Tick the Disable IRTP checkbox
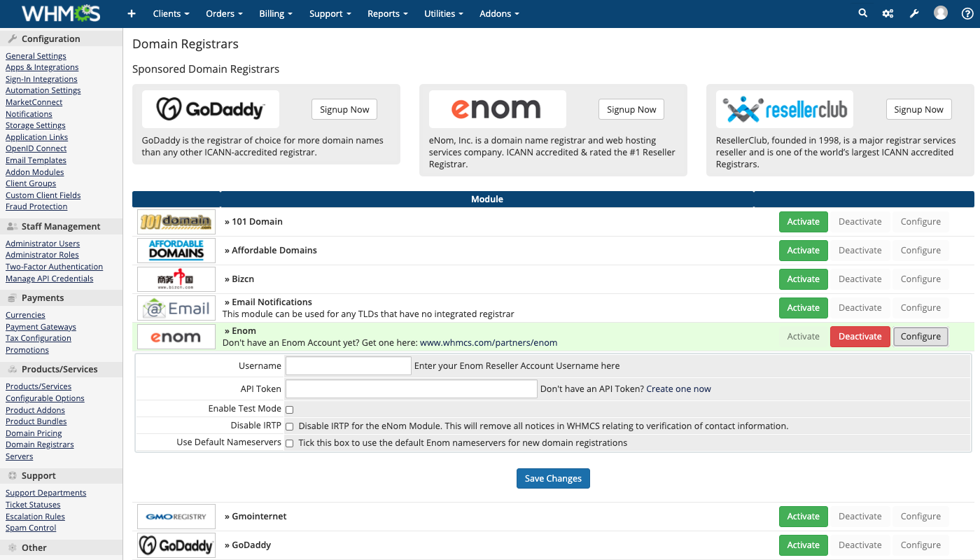Image resolution: width=980 pixels, height=560 pixels. pyautogui.click(x=289, y=426)
